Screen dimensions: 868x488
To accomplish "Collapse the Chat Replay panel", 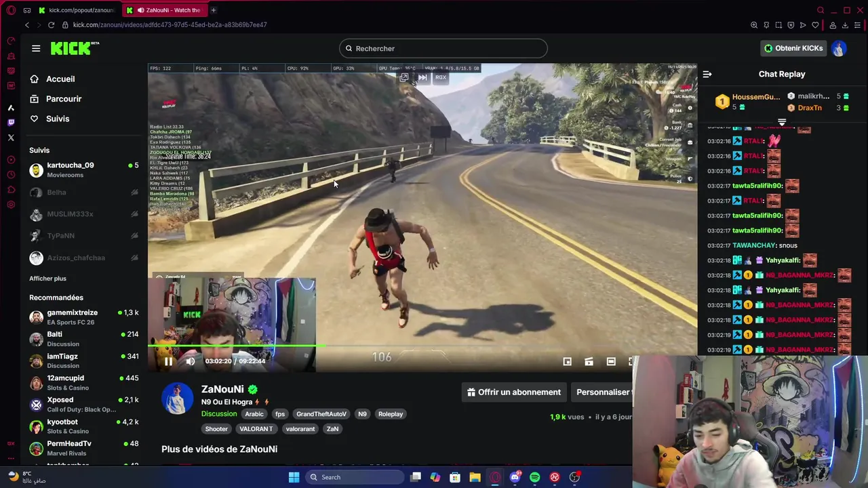I will pyautogui.click(x=707, y=75).
